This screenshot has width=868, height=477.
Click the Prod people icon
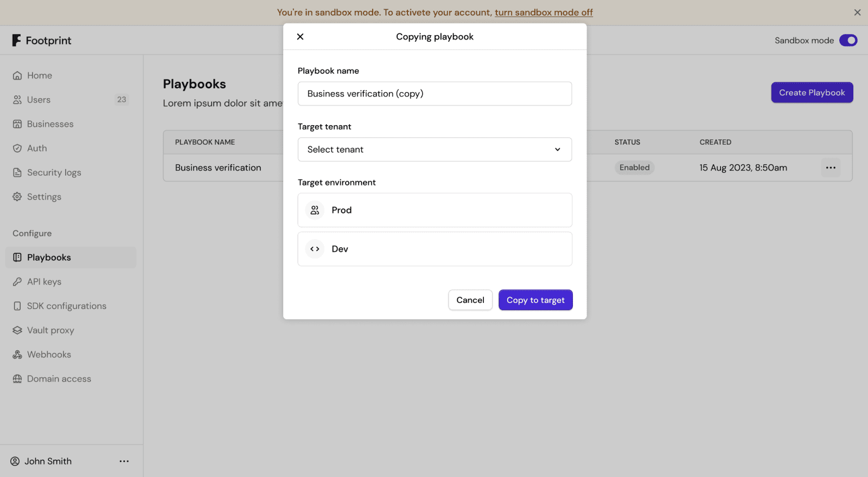[315, 210]
